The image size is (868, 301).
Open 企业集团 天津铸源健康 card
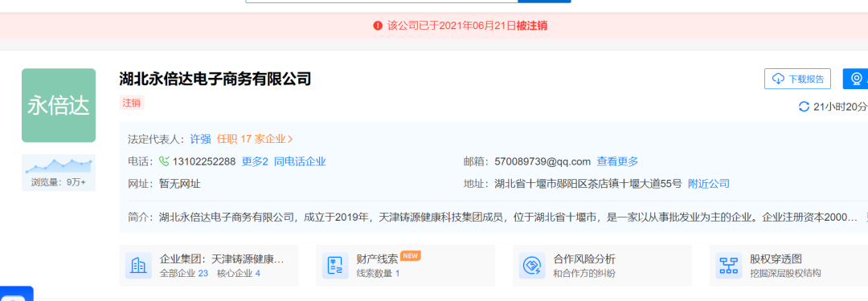(209, 266)
